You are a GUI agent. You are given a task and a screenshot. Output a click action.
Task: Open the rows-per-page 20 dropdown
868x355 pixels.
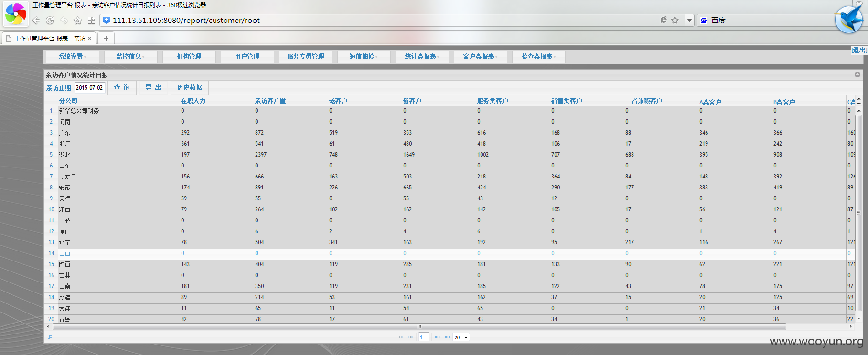461,337
